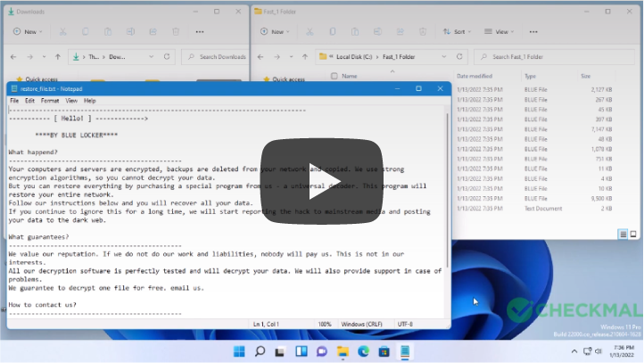Click Local Disk (C:) in the address bar
The height and width of the screenshot is (363, 644).
pyautogui.click(x=354, y=57)
